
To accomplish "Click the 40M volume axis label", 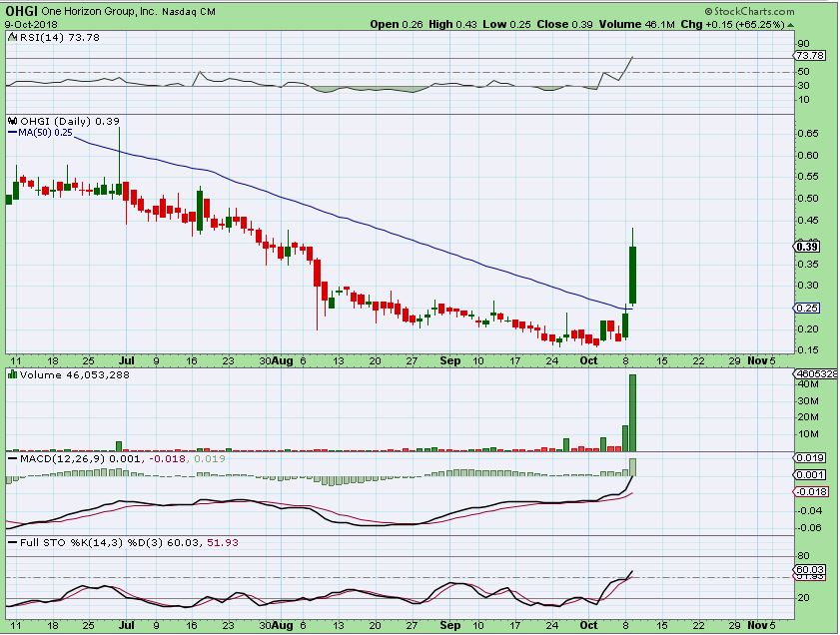I will point(807,384).
